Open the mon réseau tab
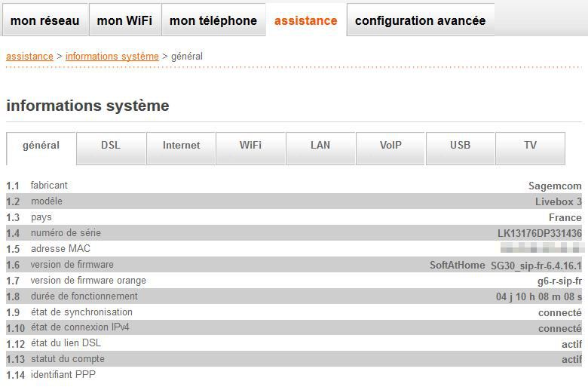 tap(45, 20)
